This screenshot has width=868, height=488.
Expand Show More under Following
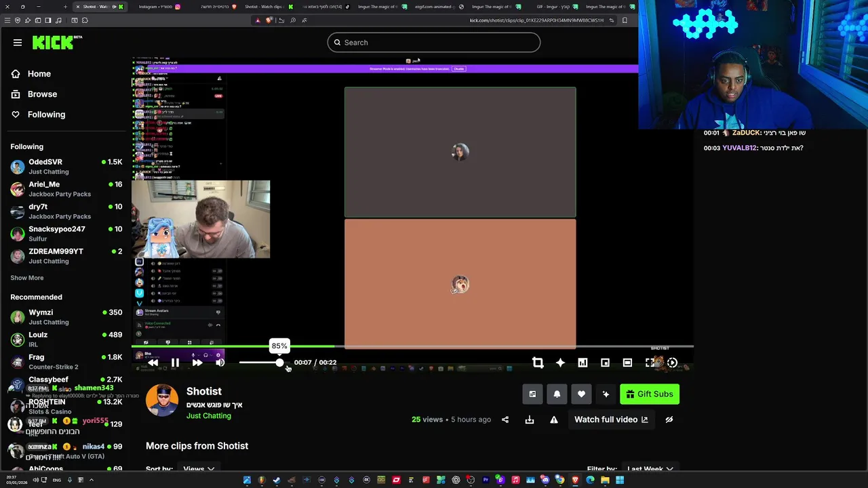click(x=27, y=278)
